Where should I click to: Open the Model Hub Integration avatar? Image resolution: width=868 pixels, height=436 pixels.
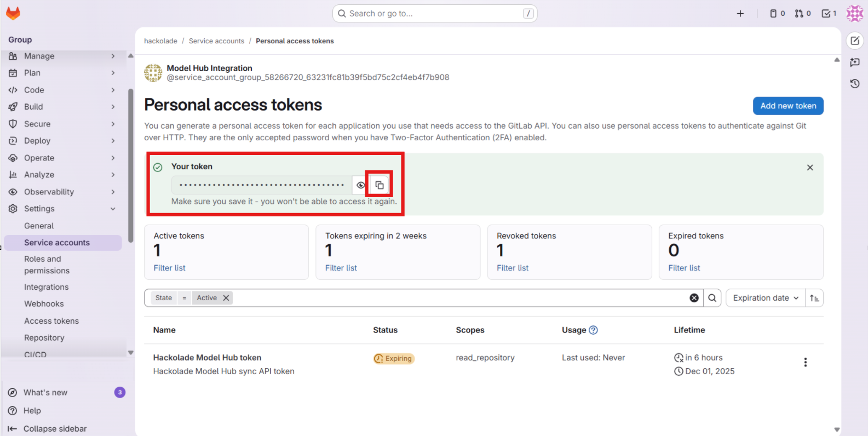coord(153,73)
